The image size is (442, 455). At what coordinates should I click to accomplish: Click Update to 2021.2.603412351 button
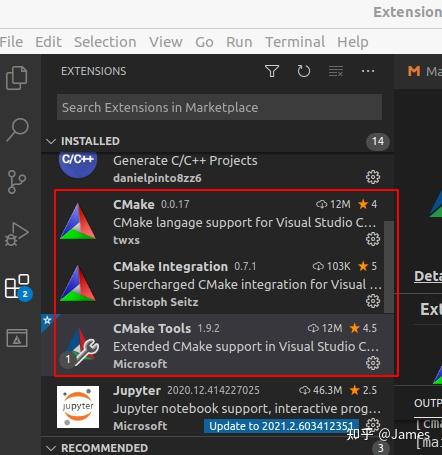tap(281, 426)
